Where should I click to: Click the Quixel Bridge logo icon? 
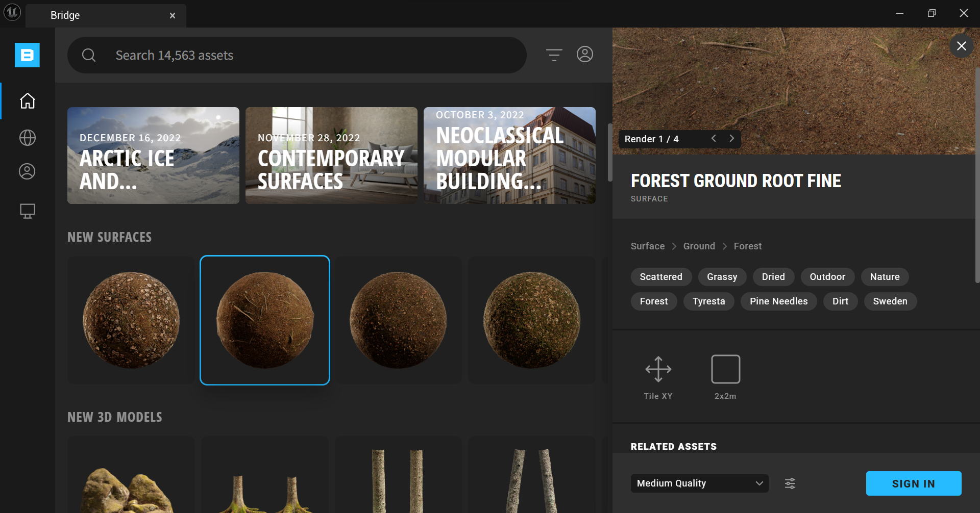pos(27,55)
